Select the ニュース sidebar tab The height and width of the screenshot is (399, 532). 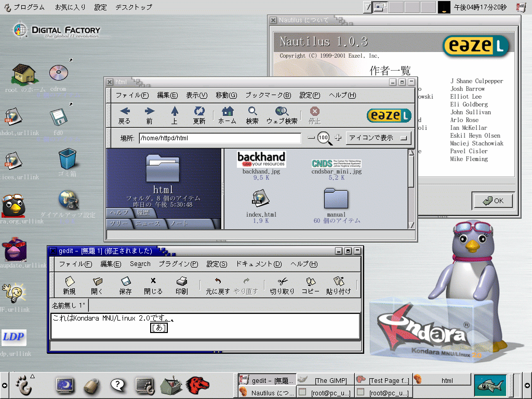click(148, 223)
